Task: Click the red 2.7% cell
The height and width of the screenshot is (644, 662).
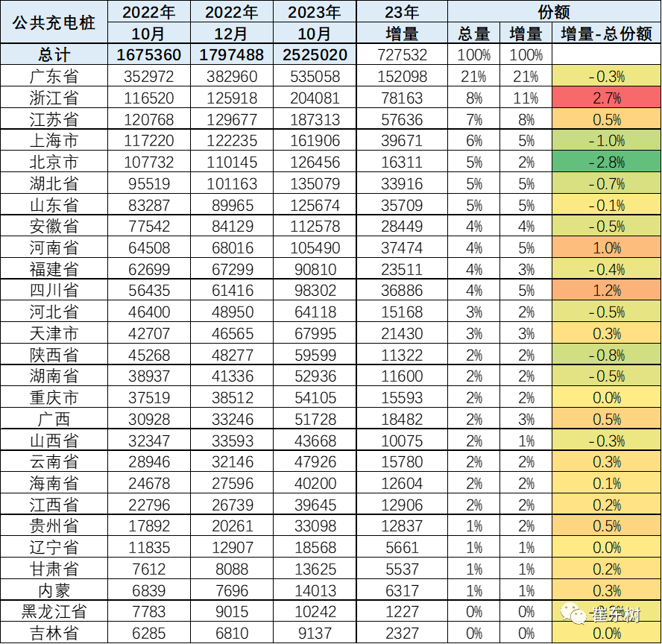Action: point(606,98)
